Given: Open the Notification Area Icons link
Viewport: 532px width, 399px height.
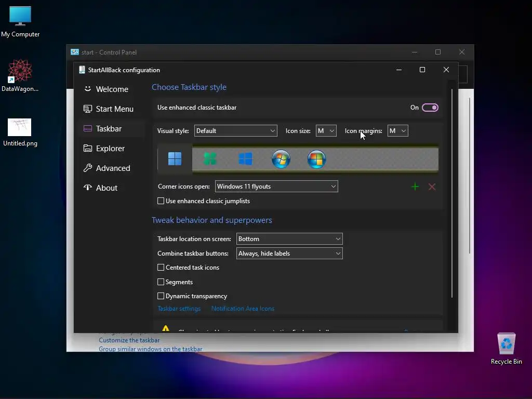Looking at the screenshot, I should tap(243, 309).
